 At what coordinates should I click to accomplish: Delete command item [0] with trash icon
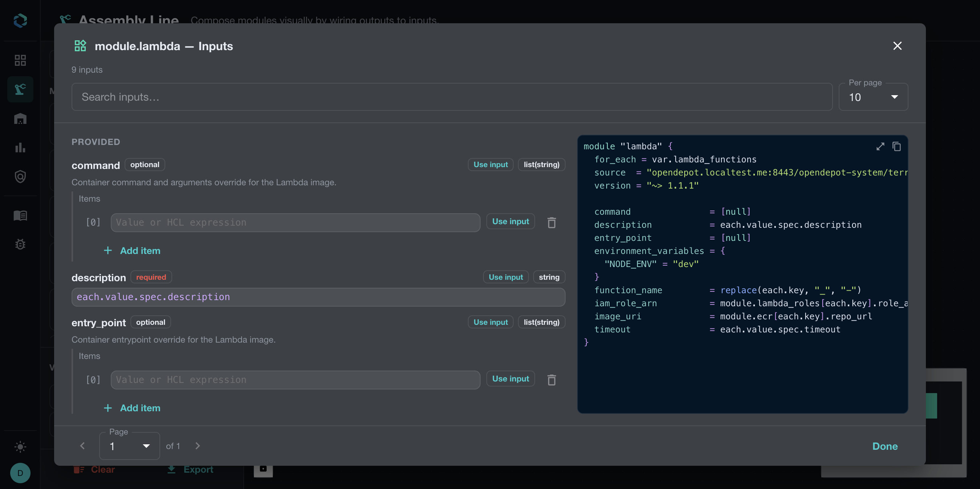pyautogui.click(x=551, y=223)
